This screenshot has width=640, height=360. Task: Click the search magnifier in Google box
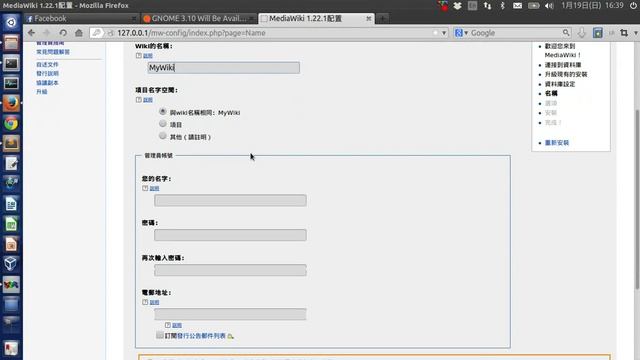point(566,33)
